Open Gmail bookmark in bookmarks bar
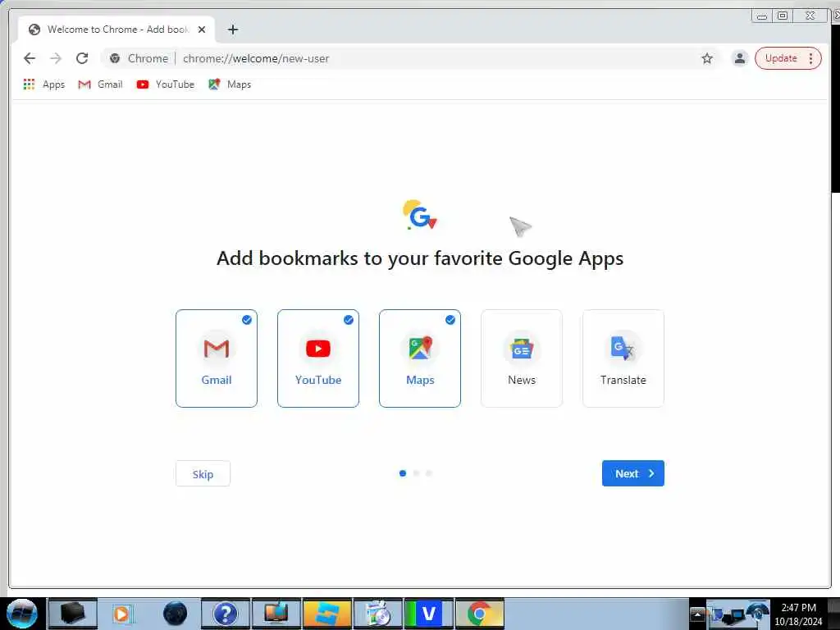 click(100, 84)
